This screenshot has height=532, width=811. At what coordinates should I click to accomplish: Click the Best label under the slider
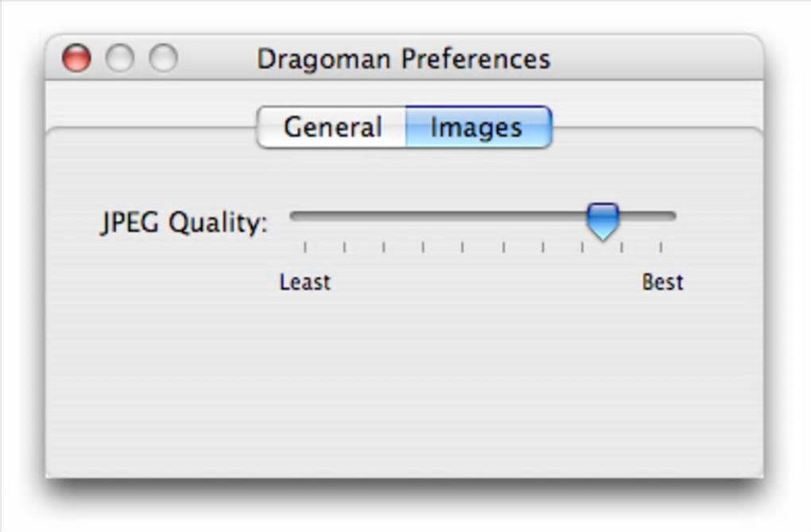(x=662, y=282)
